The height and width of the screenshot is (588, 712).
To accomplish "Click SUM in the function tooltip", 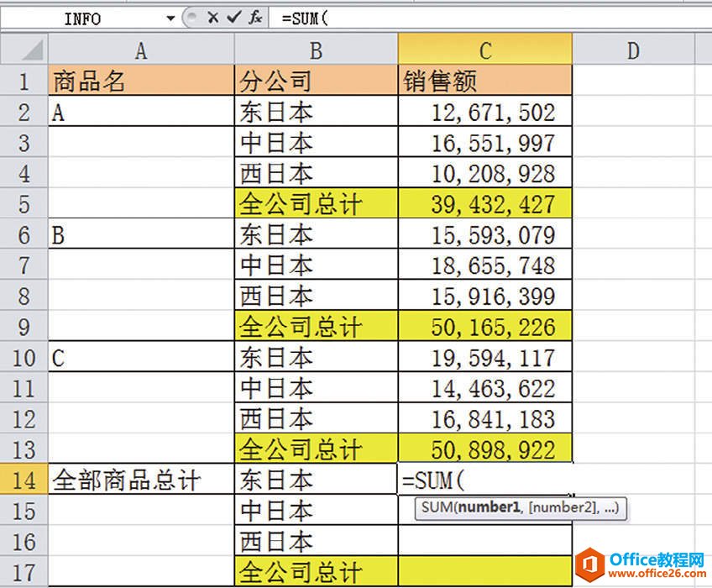I will pos(437,507).
